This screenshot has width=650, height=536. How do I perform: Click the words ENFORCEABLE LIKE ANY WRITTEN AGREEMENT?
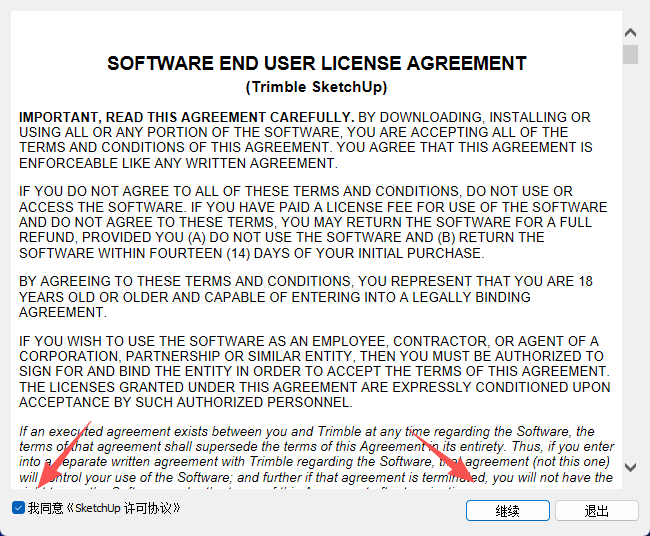tap(178, 163)
